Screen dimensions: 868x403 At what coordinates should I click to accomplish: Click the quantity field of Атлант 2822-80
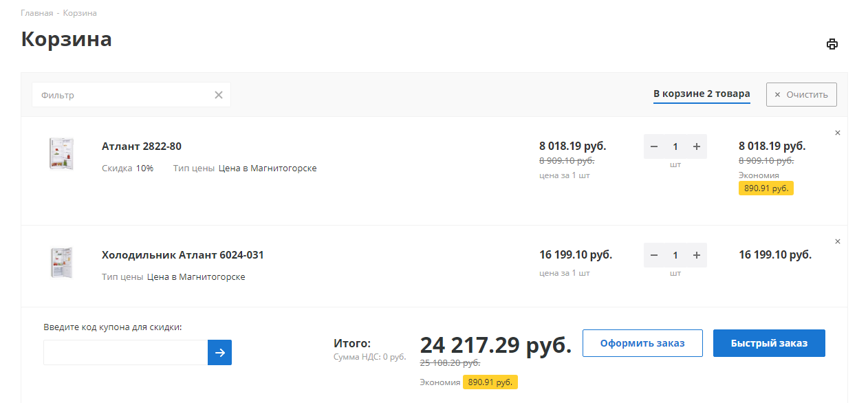(675, 146)
